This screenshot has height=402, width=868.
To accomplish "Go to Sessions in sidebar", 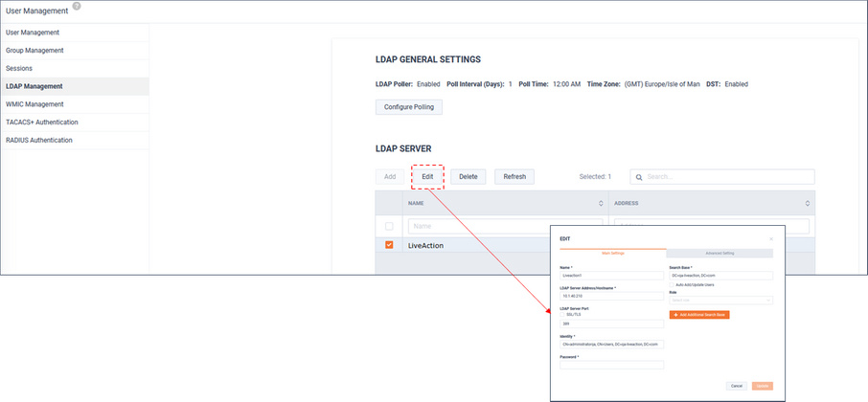I will pyautogui.click(x=75, y=69).
